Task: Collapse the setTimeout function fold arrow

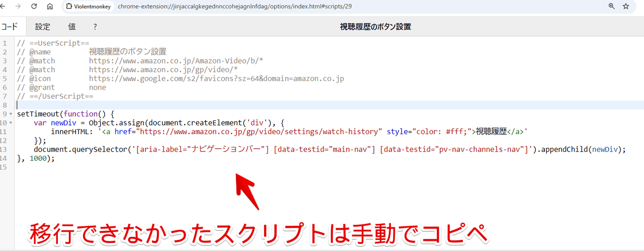Action: (x=12, y=114)
